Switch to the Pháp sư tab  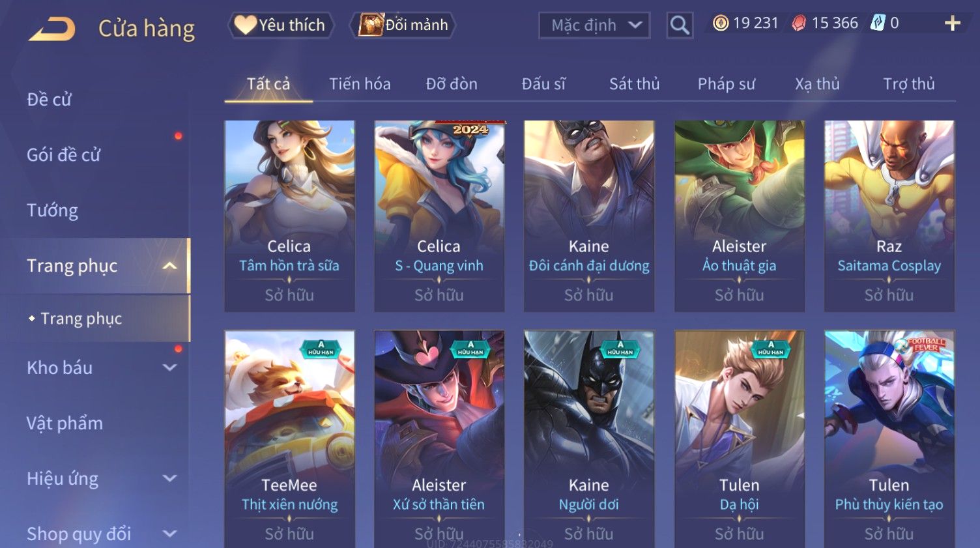tap(727, 84)
